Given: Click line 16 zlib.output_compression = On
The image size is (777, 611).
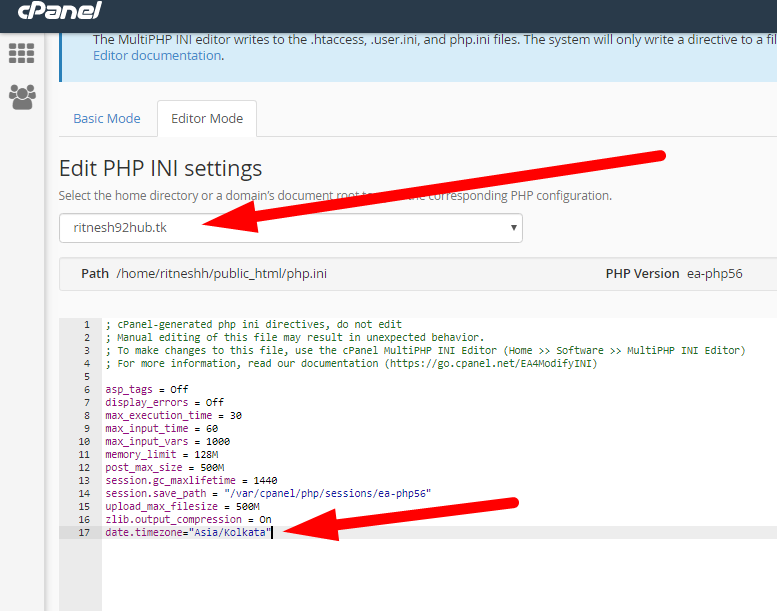Looking at the screenshot, I should pos(188,519).
